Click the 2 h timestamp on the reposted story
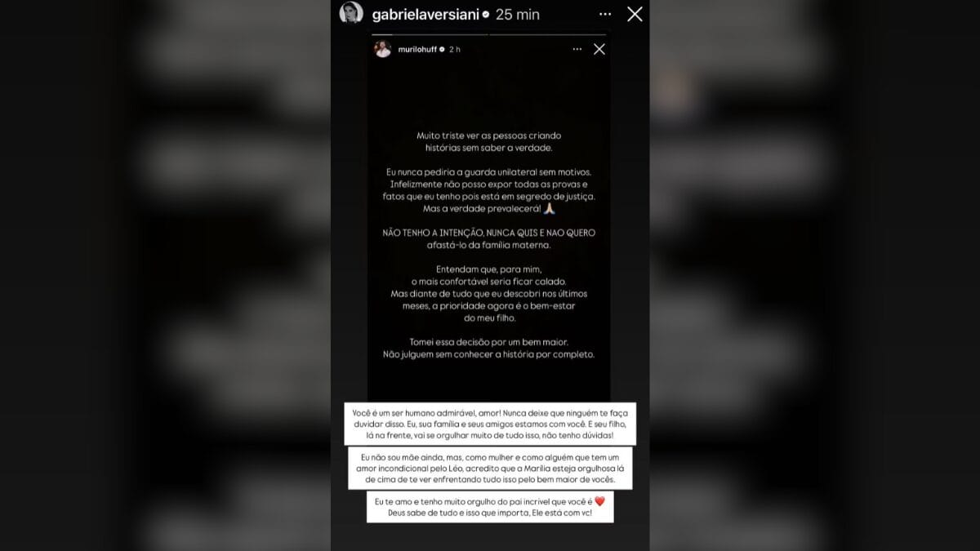The image size is (980, 551). (x=455, y=50)
